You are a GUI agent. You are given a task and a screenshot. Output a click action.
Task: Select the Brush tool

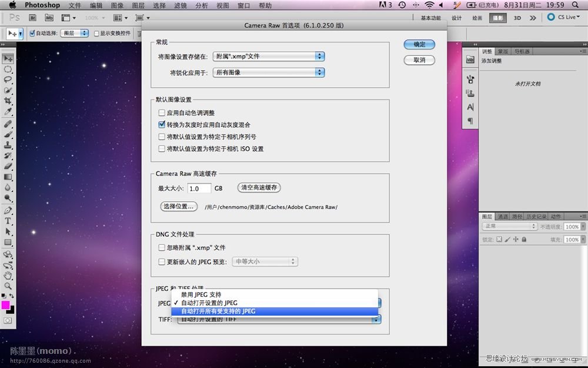[8, 134]
